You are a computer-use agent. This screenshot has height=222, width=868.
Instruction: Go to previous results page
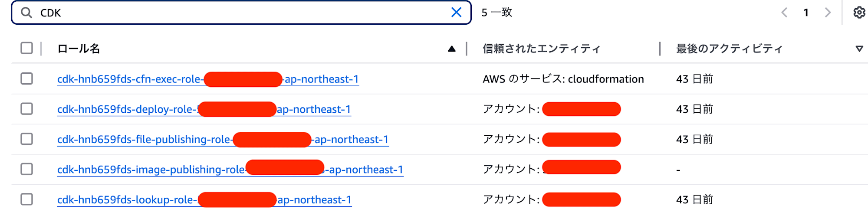point(784,13)
